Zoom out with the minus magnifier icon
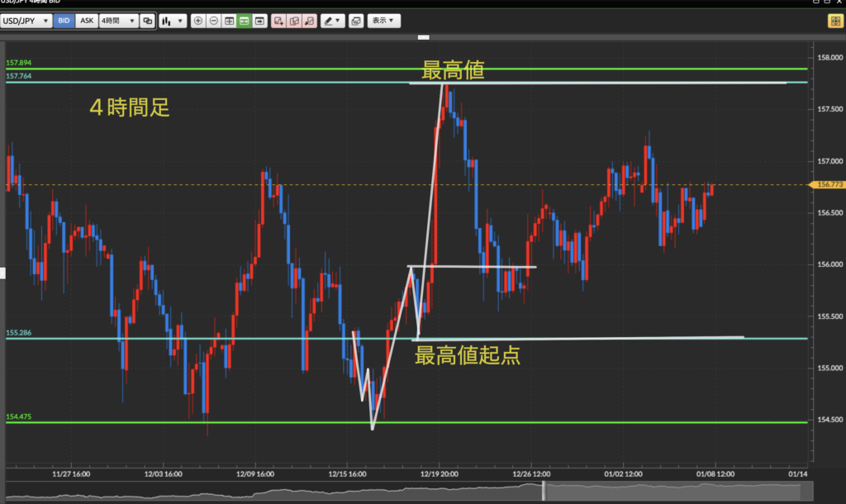The width and height of the screenshot is (846, 504). 214,21
